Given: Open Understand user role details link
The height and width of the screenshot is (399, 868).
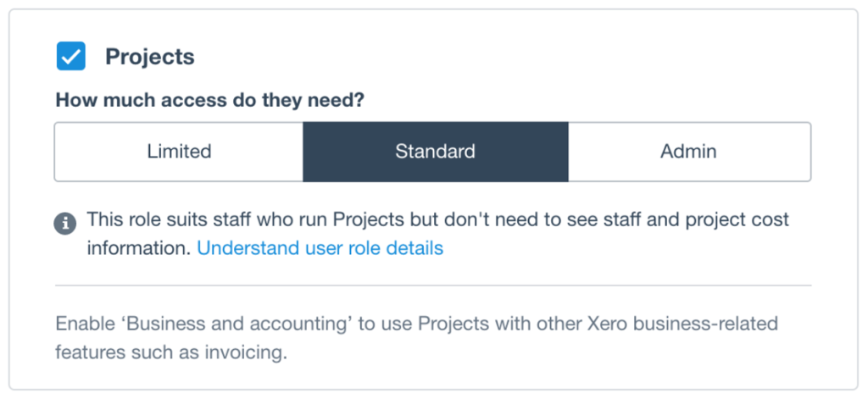Looking at the screenshot, I should (x=320, y=248).
